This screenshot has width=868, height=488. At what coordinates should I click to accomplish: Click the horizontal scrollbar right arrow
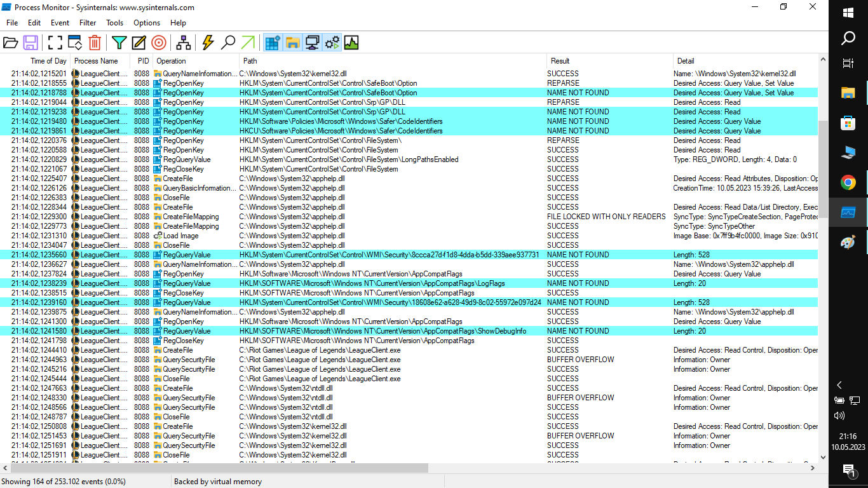(x=813, y=468)
